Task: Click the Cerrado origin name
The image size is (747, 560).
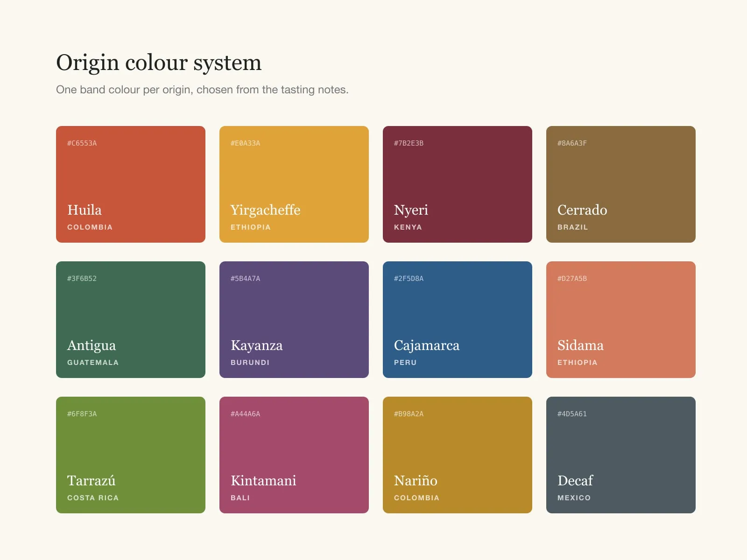Action: coord(582,210)
